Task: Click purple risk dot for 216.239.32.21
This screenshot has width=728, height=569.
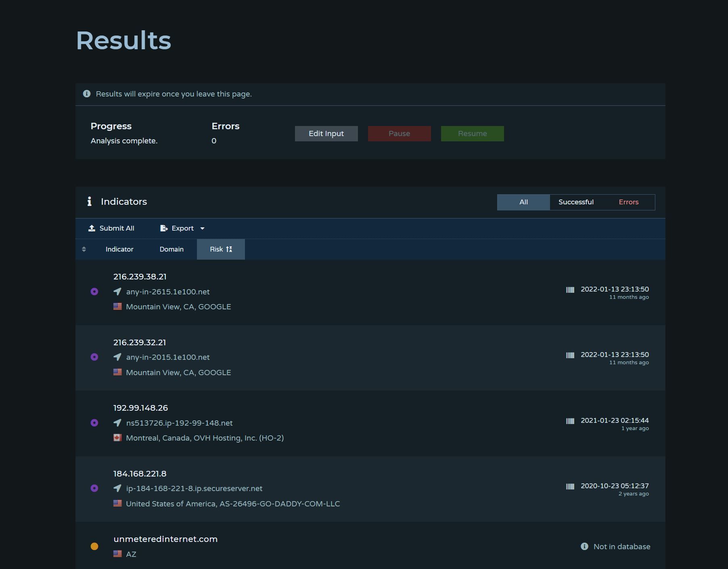Action: pyautogui.click(x=94, y=357)
